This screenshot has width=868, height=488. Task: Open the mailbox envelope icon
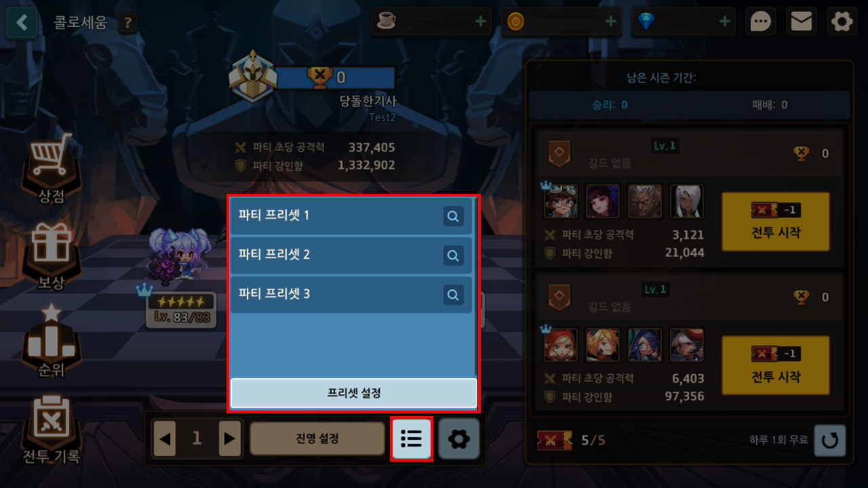click(802, 22)
